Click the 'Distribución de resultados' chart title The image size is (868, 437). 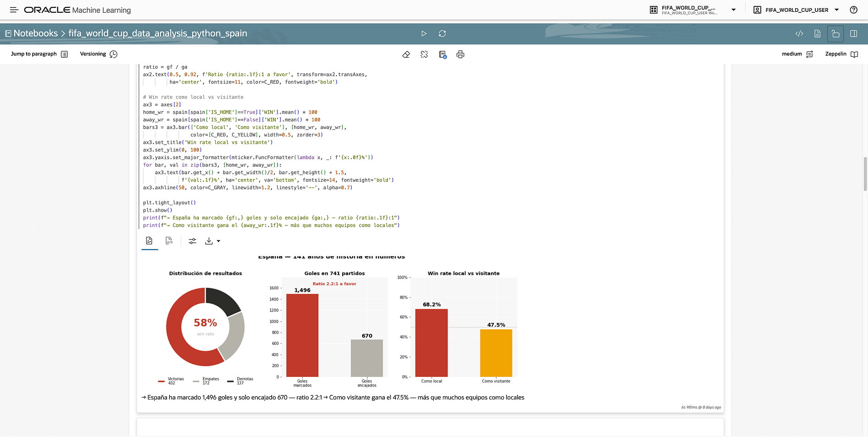click(206, 273)
